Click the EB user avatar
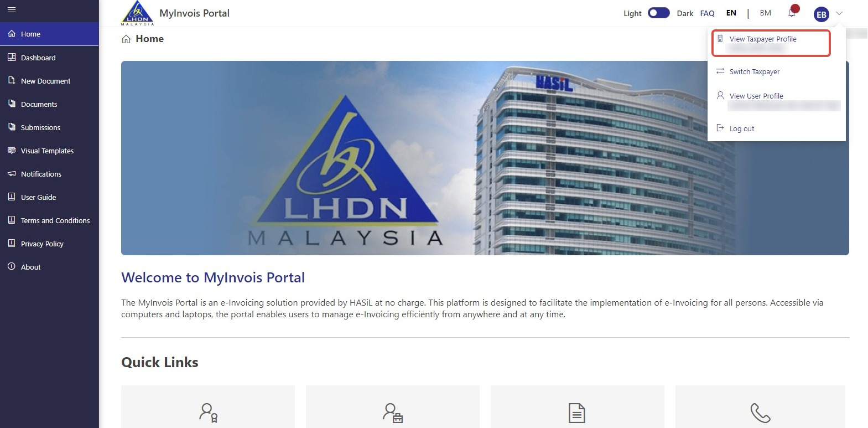 click(x=822, y=14)
